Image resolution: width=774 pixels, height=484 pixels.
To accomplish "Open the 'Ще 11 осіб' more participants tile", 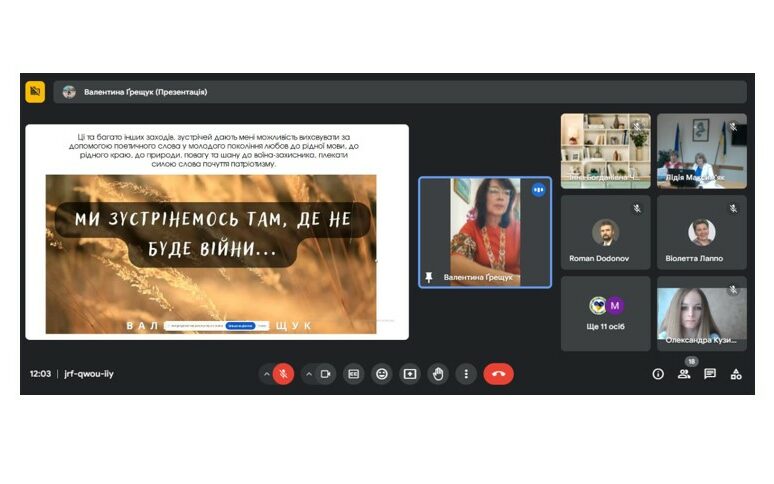I will [604, 313].
